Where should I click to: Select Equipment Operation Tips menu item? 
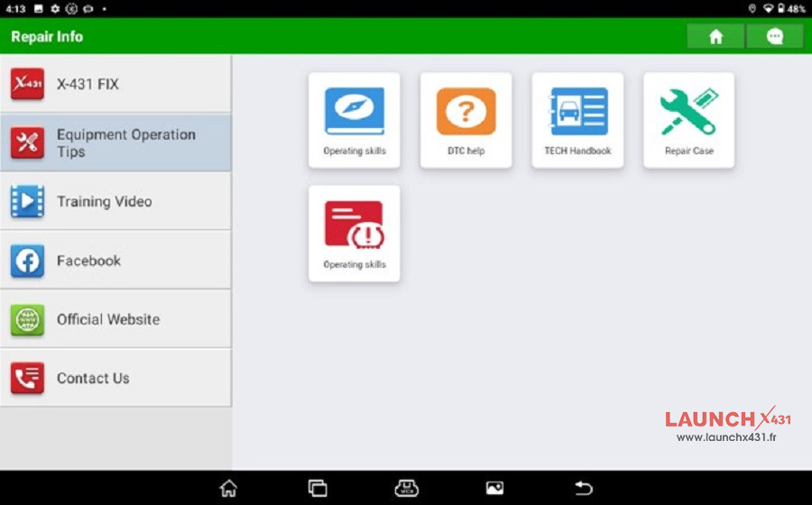click(115, 142)
